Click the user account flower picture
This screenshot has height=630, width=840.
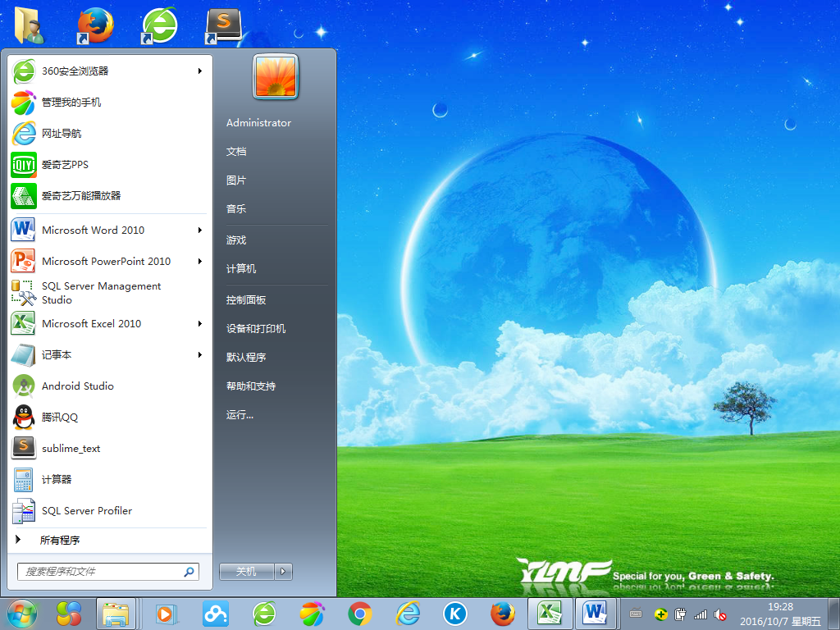(276, 76)
